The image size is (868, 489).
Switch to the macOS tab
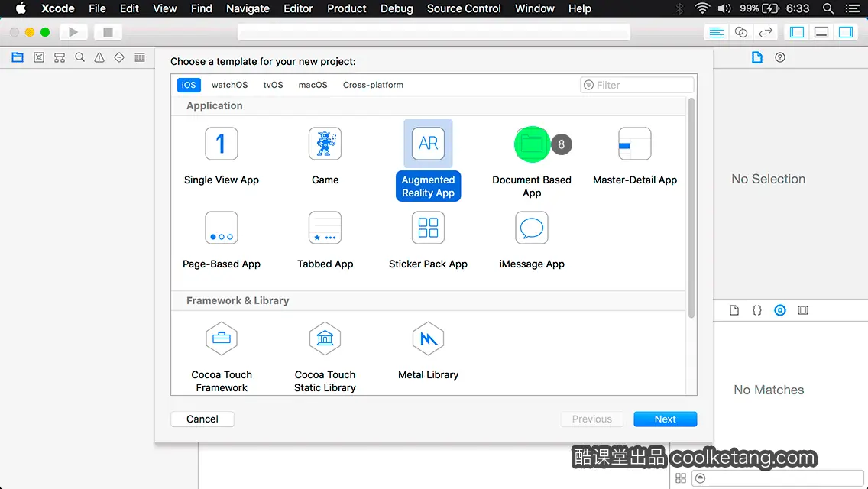pos(313,85)
